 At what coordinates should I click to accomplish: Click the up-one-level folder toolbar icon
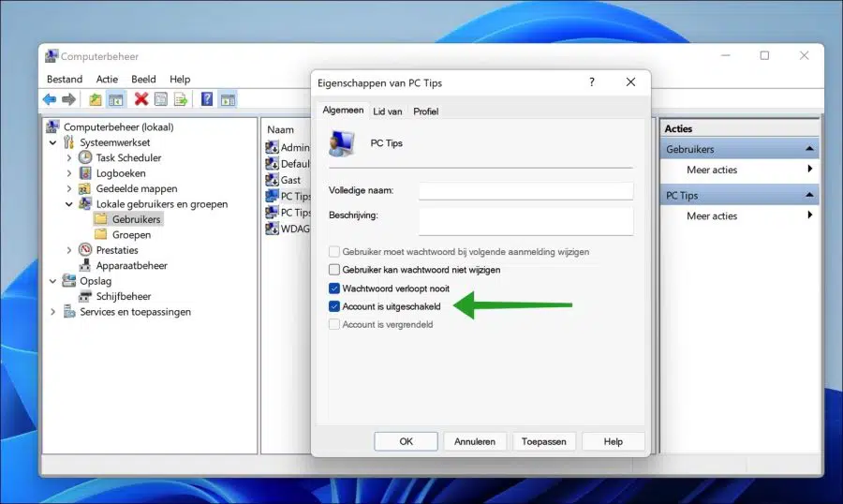click(96, 99)
